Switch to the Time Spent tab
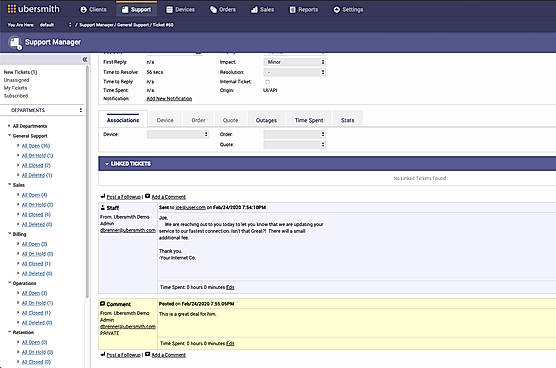 [x=308, y=120]
